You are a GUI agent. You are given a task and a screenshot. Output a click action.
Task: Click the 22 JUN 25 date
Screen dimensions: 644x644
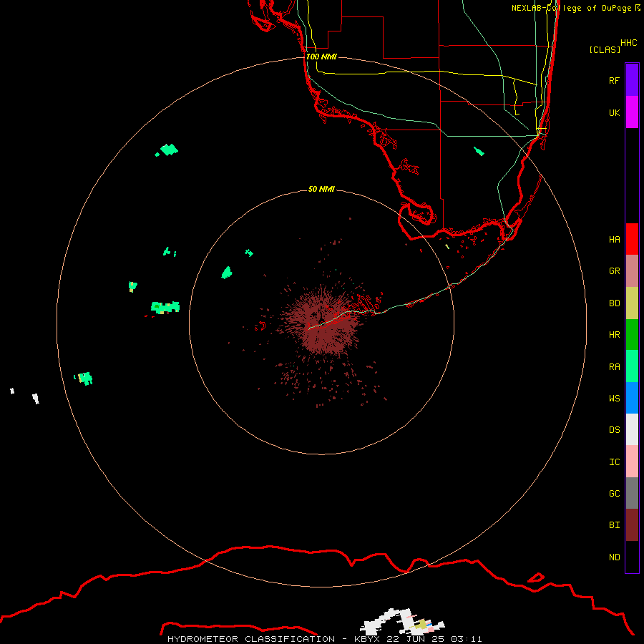416,639
